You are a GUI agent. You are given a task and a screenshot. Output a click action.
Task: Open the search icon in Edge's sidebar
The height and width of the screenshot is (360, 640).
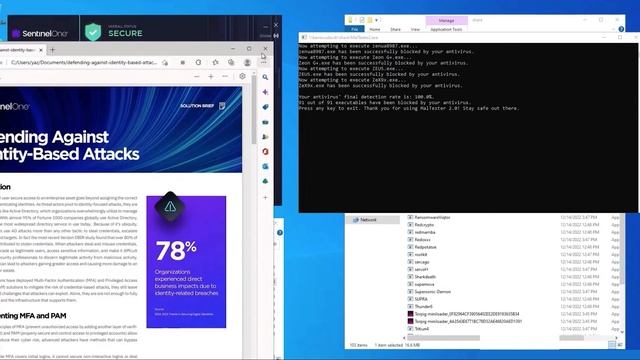pos(265,77)
